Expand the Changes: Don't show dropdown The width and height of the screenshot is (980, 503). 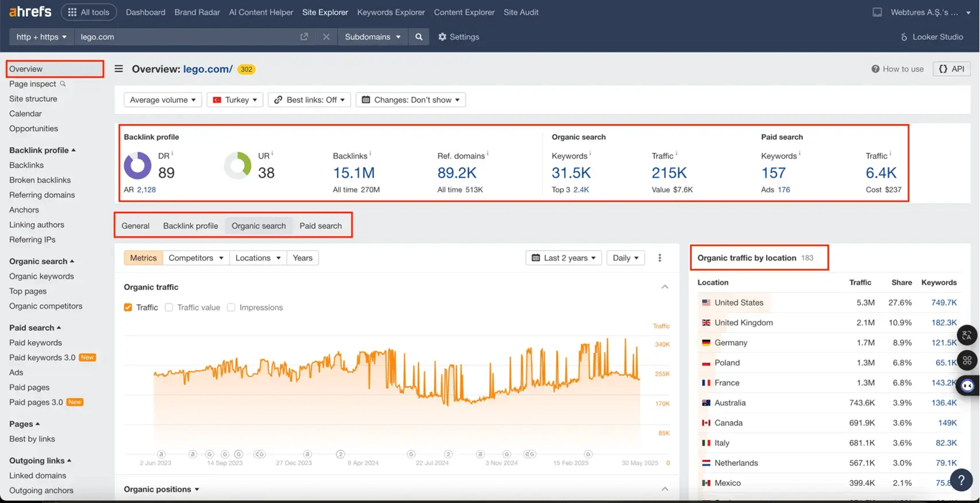click(x=410, y=99)
